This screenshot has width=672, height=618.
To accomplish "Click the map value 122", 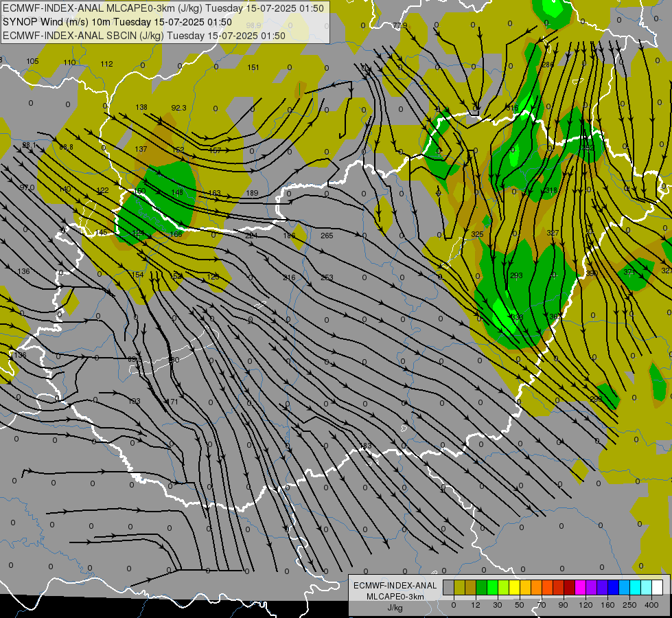I will 102,190.
